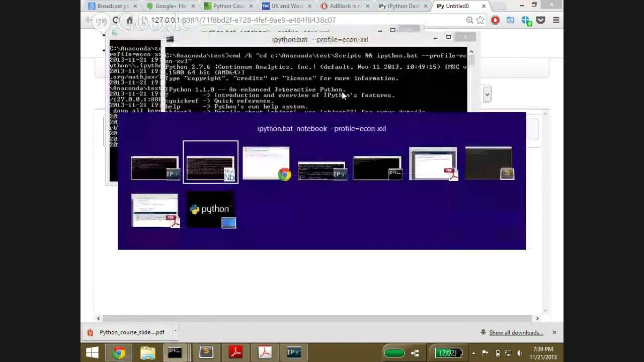Image resolution: width=644 pixels, height=362 pixels.
Task: Switch to the AdBlock tab
Action: pos(344,6)
